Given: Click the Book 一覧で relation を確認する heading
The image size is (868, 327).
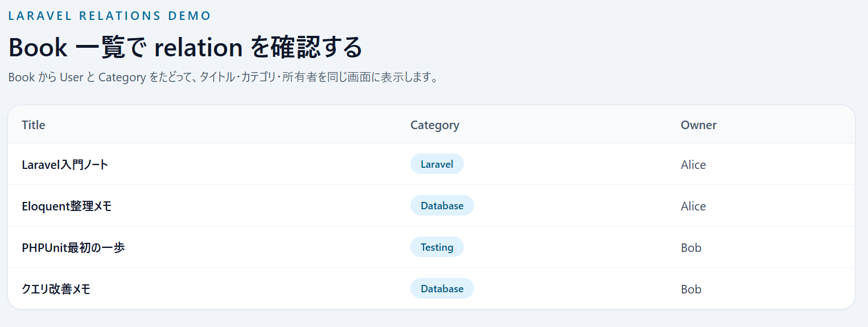Looking at the screenshot, I should pyautogui.click(x=186, y=47).
